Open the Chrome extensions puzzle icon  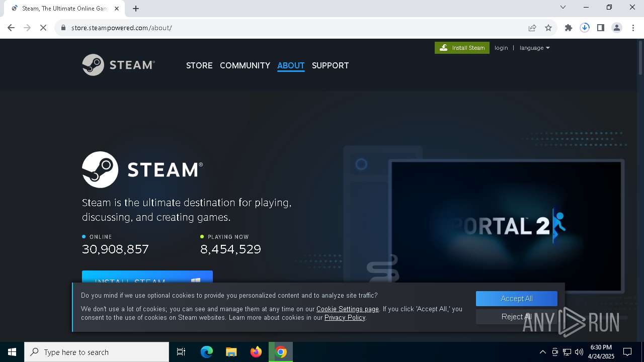pyautogui.click(x=569, y=28)
